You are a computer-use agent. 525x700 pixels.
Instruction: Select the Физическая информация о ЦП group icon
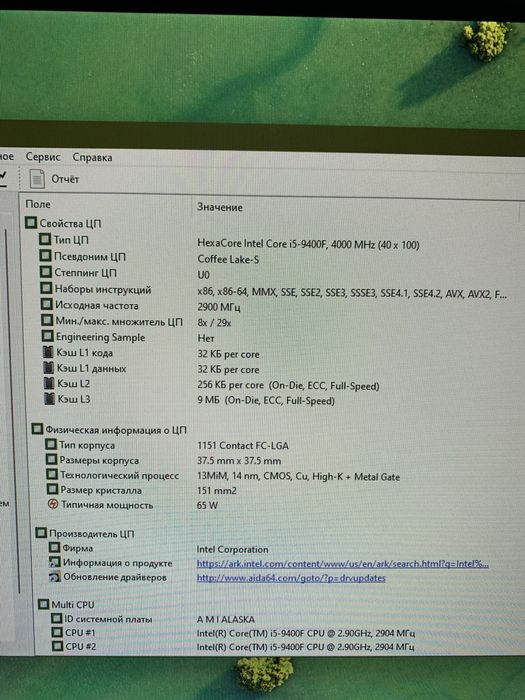coord(38,429)
